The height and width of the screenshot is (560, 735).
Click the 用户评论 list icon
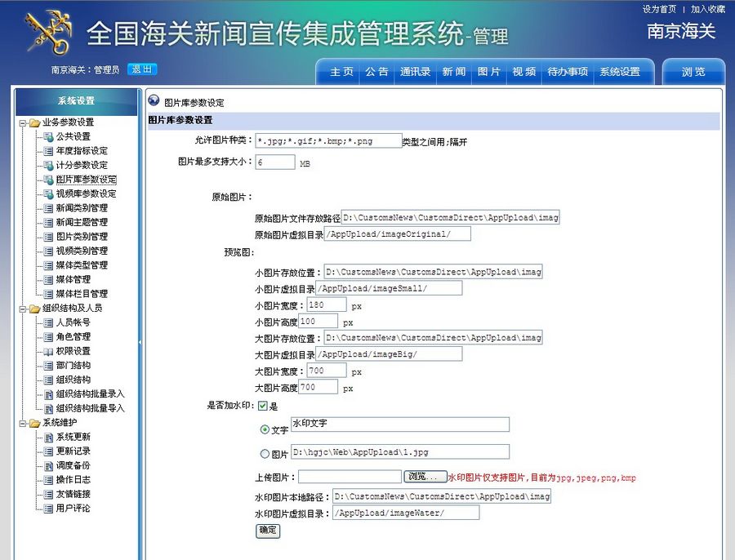pyautogui.click(x=48, y=509)
